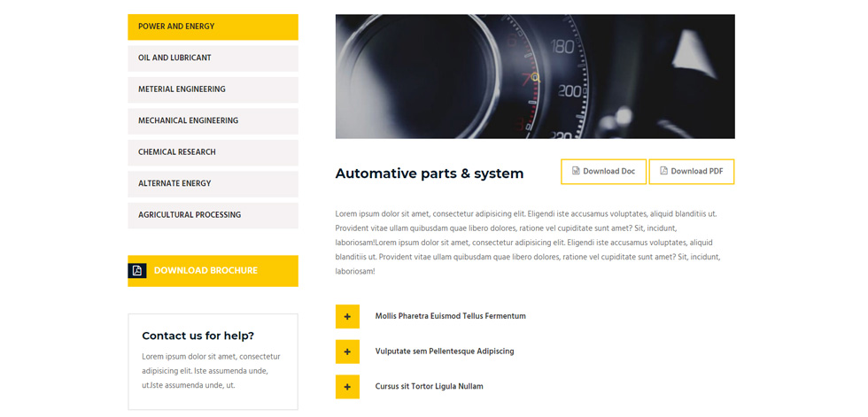Click the Word document icon in Download Doc
Screen dimensions: 868x417
click(576, 171)
